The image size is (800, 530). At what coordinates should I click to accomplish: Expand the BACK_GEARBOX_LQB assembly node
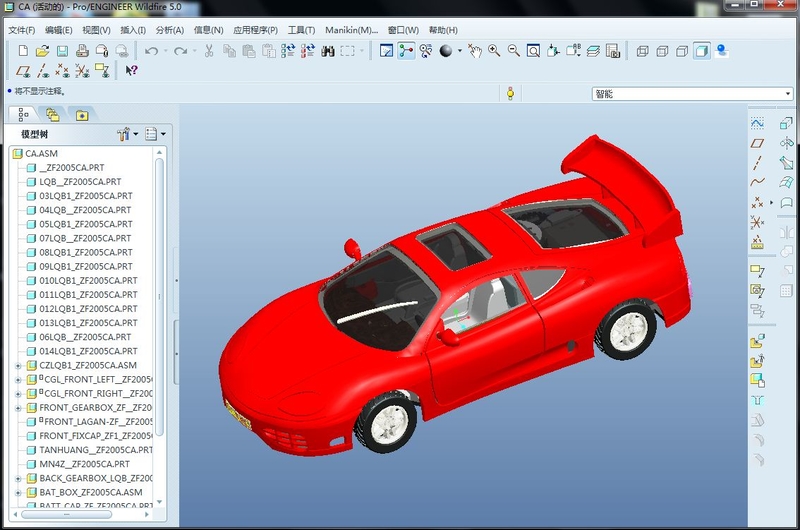coord(18,478)
